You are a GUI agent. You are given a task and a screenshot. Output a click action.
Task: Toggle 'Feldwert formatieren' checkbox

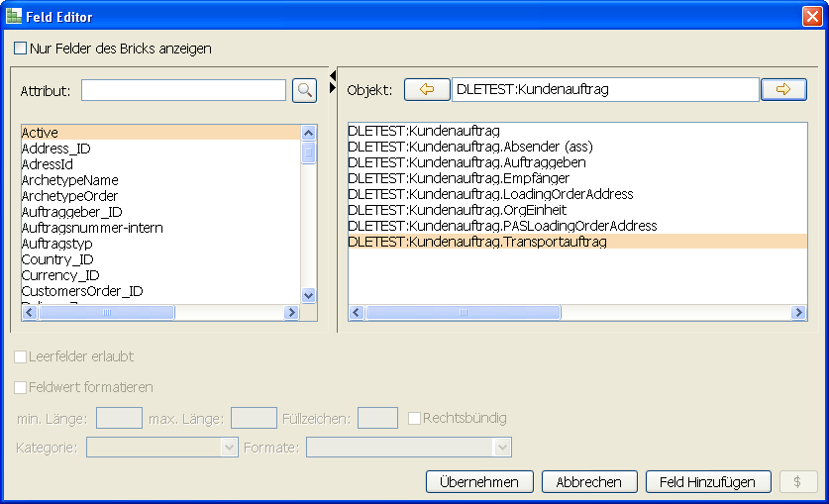click(x=21, y=387)
